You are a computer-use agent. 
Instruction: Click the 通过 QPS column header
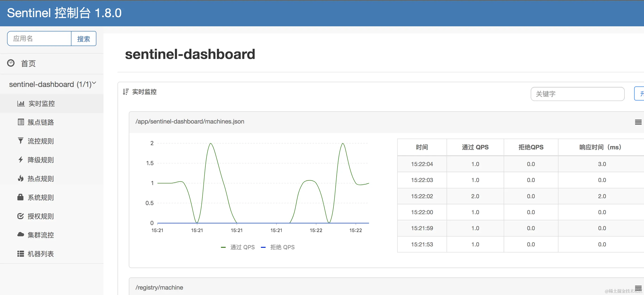point(475,147)
